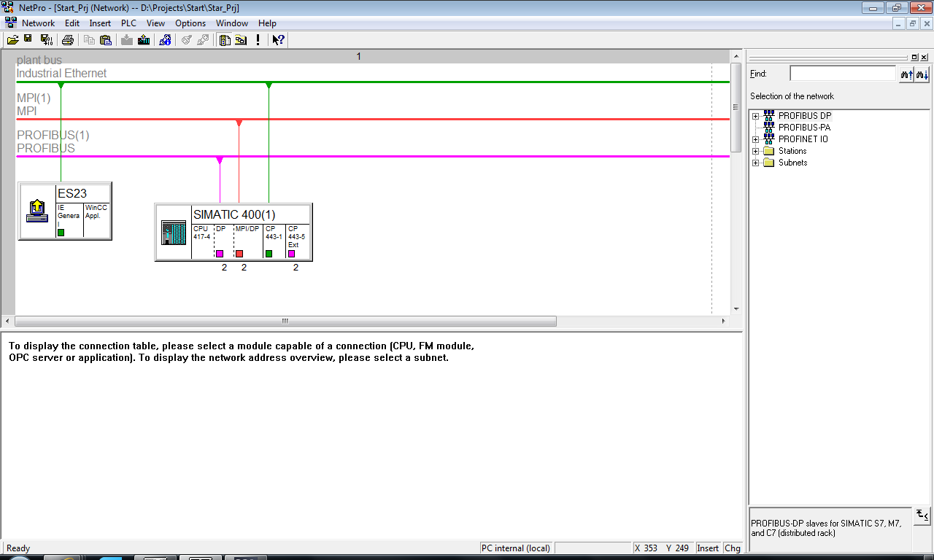
Task: Click the PC internal (local) status bar field
Action: coord(516,548)
